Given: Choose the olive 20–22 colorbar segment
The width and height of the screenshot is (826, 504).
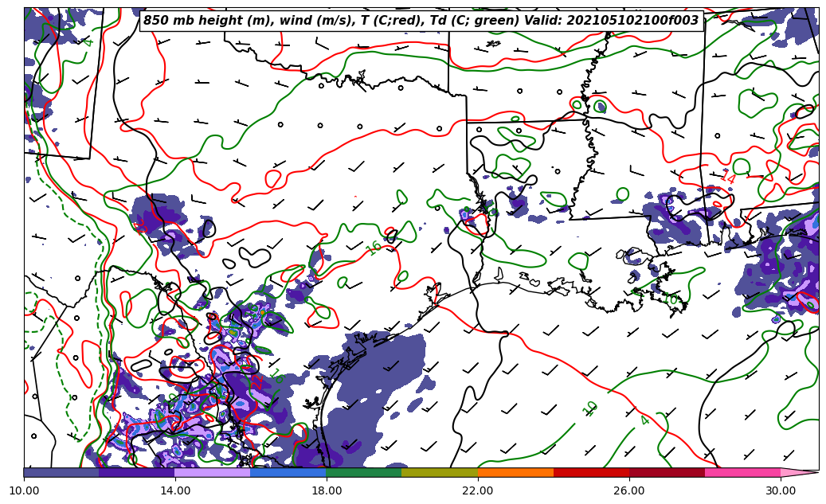Looking at the screenshot, I should pos(439,472).
